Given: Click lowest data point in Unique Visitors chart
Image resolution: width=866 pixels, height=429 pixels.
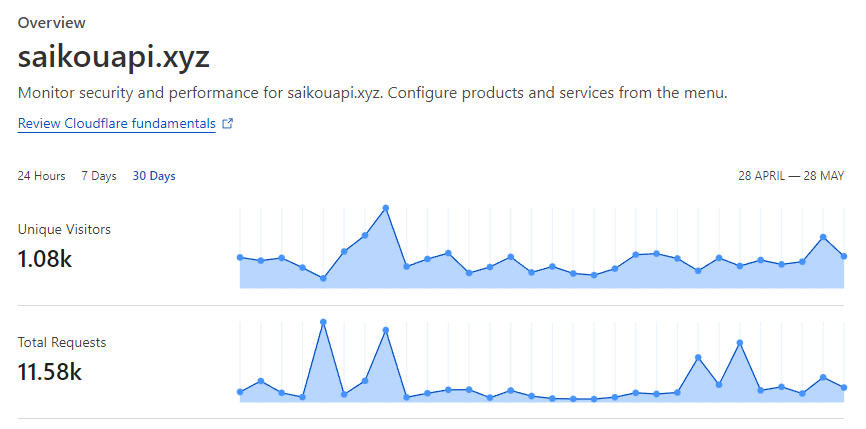Looking at the screenshot, I should 323,278.
